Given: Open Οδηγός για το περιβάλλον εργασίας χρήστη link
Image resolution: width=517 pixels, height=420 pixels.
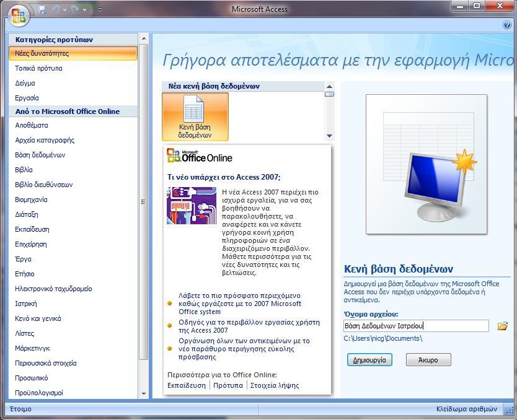Looking at the screenshot, I should (249, 326).
